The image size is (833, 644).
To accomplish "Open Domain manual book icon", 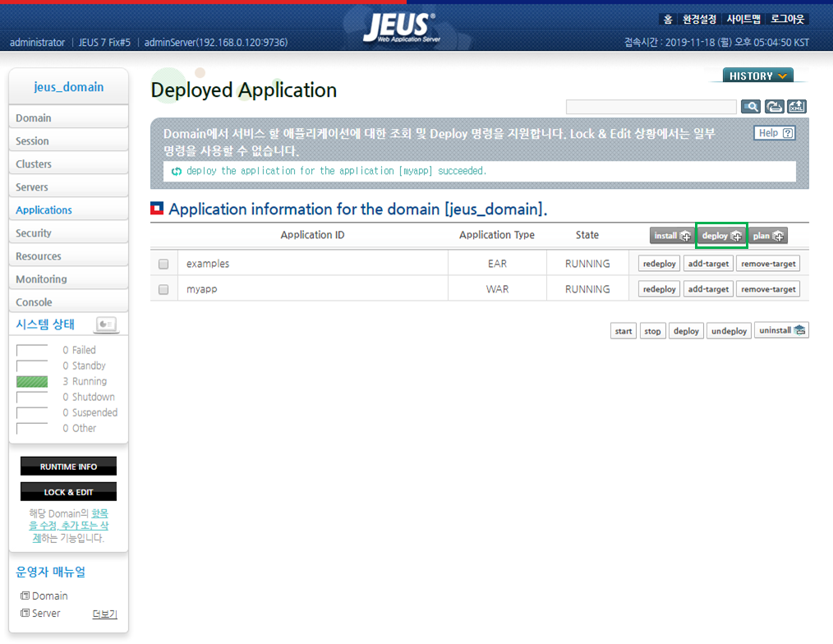I will tap(25, 596).
